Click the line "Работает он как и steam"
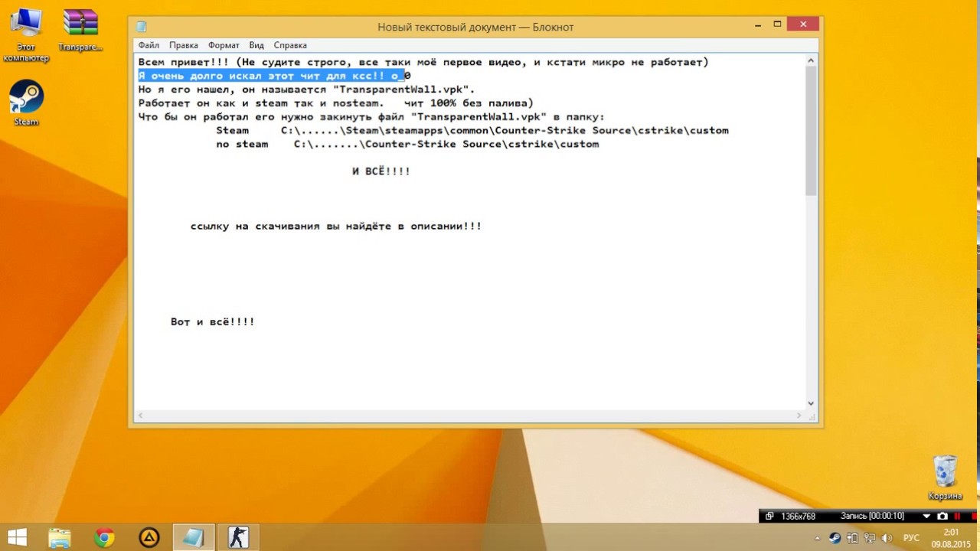This screenshot has height=551, width=980. tap(335, 103)
